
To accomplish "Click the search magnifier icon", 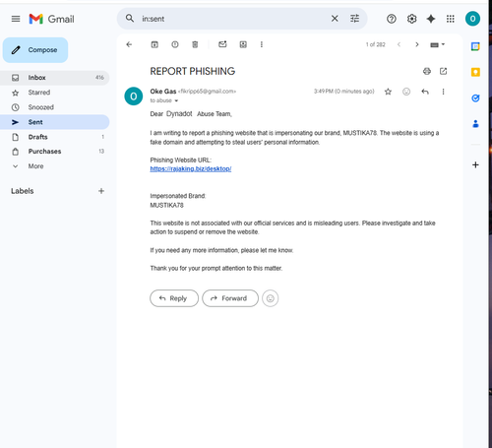I will [130, 19].
